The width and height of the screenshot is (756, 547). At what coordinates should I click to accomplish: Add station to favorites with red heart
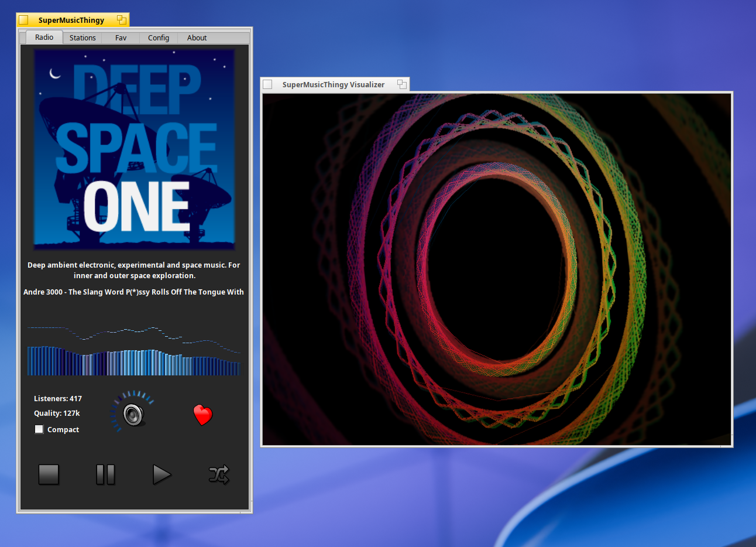click(203, 415)
